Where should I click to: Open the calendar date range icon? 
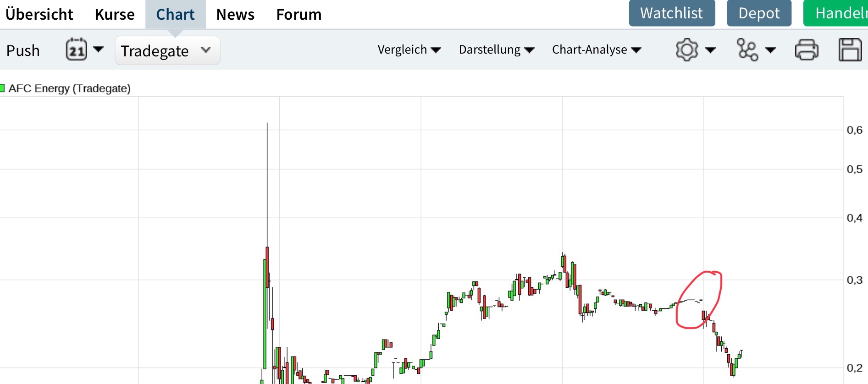pos(77,49)
